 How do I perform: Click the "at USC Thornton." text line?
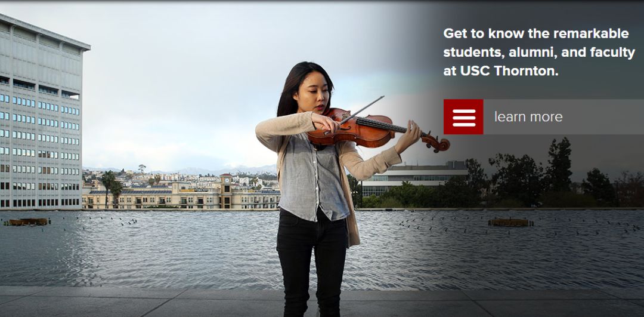(501, 70)
